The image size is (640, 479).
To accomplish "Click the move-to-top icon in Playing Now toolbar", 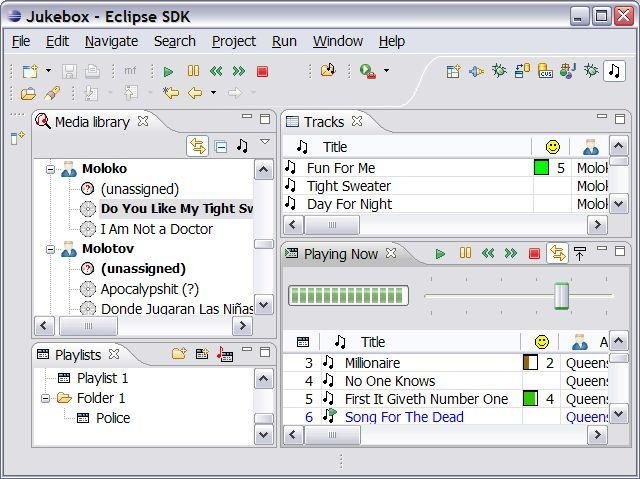I will [580, 254].
